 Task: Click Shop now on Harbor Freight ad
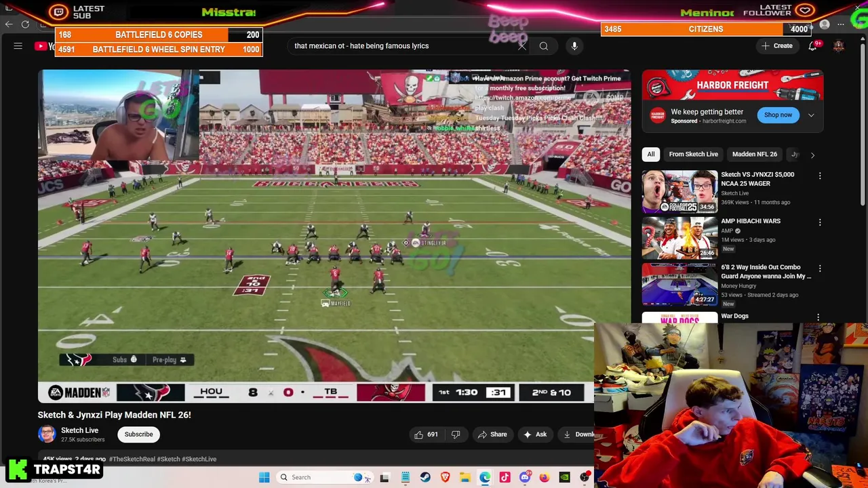(x=778, y=115)
